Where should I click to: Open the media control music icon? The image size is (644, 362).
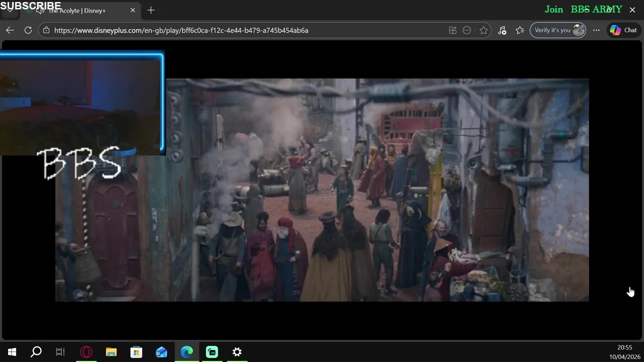[502, 30]
